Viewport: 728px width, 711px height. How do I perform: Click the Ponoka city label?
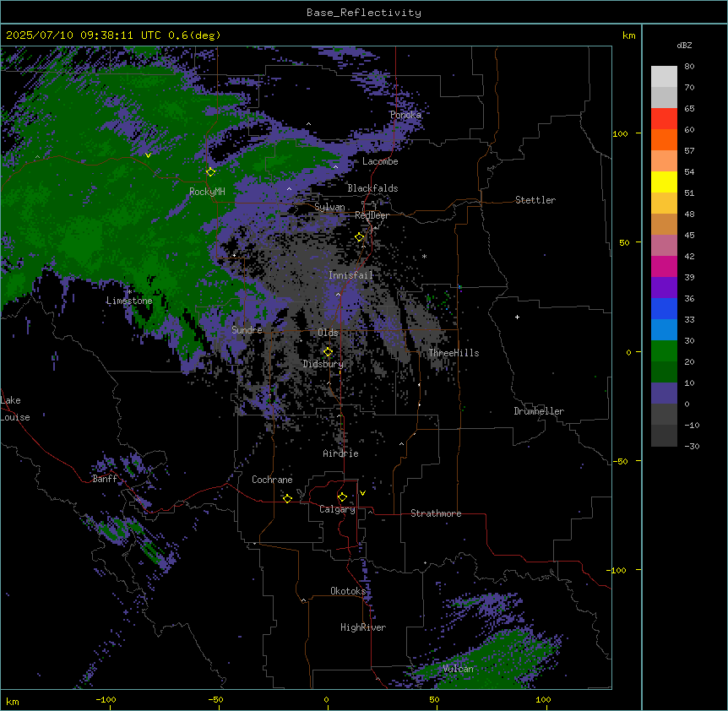pos(405,115)
